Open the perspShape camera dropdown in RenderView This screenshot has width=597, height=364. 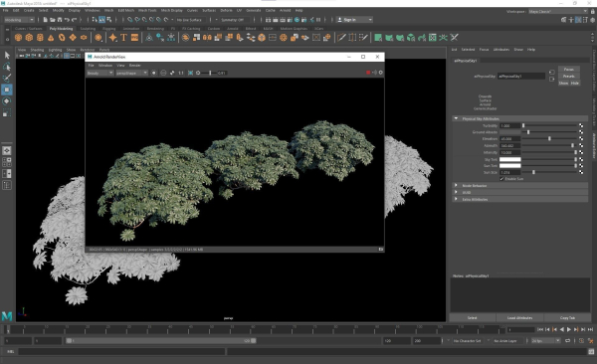[x=131, y=73]
